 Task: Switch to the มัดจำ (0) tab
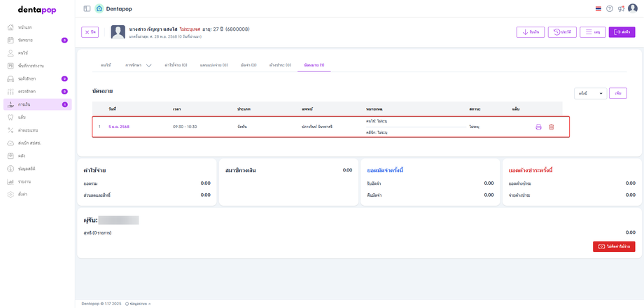[248, 65]
